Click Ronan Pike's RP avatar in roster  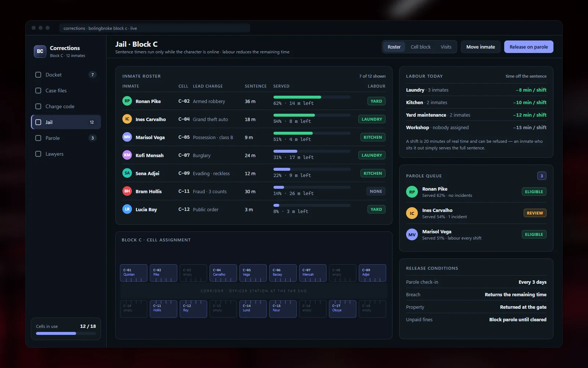pyautogui.click(x=127, y=101)
